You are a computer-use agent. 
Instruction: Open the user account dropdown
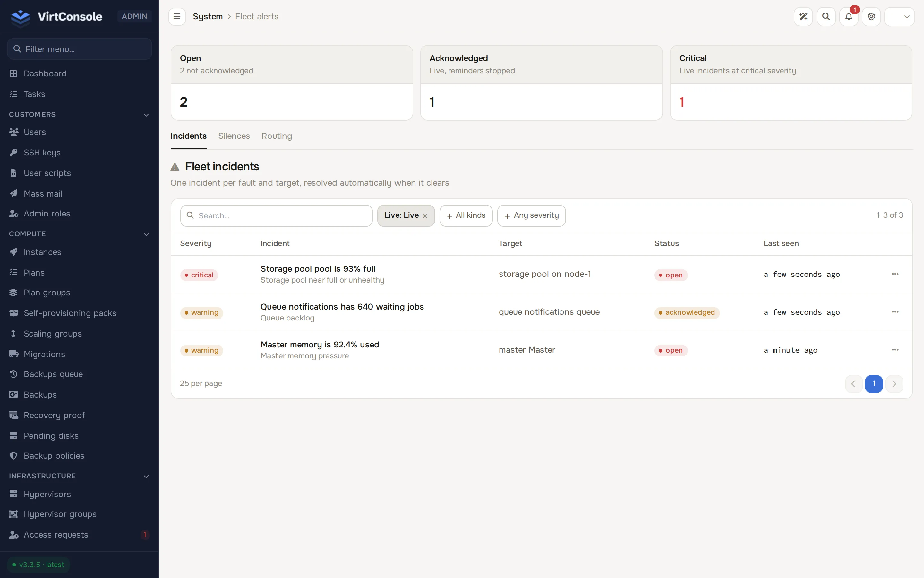(x=899, y=16)
